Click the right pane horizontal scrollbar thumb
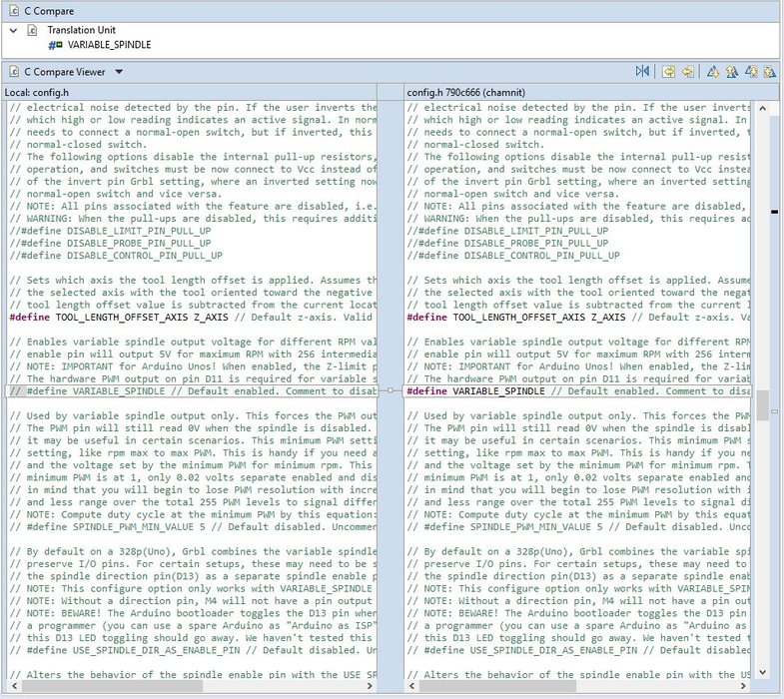 pyautogui.click(x=498, y=686)
